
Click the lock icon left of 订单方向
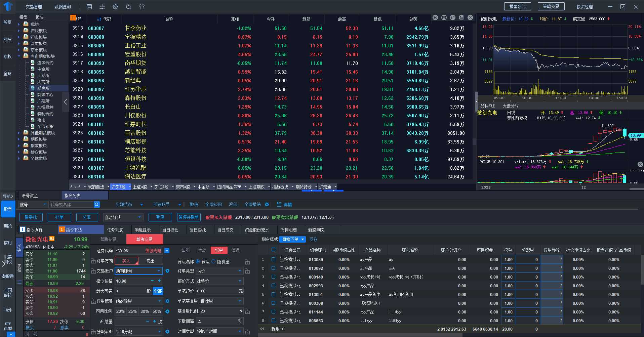pyautogui.click(x=93, y=261)
